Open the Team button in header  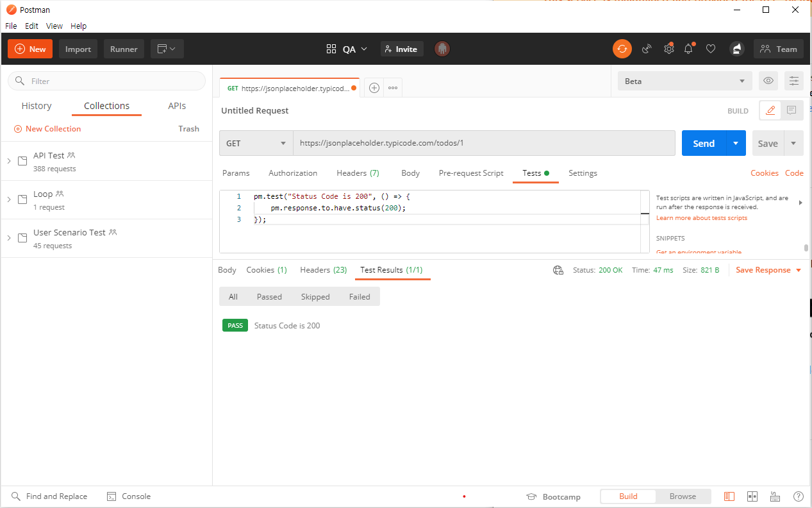click(779, 49)
